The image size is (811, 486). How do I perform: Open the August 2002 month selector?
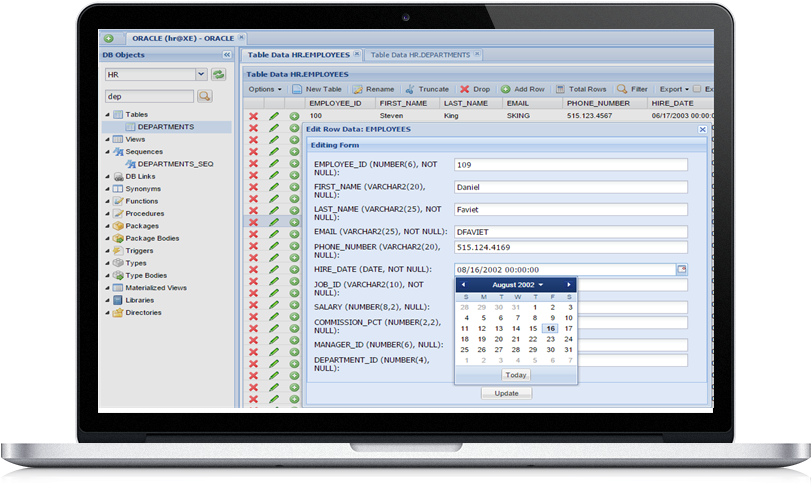tap(516, 285)
